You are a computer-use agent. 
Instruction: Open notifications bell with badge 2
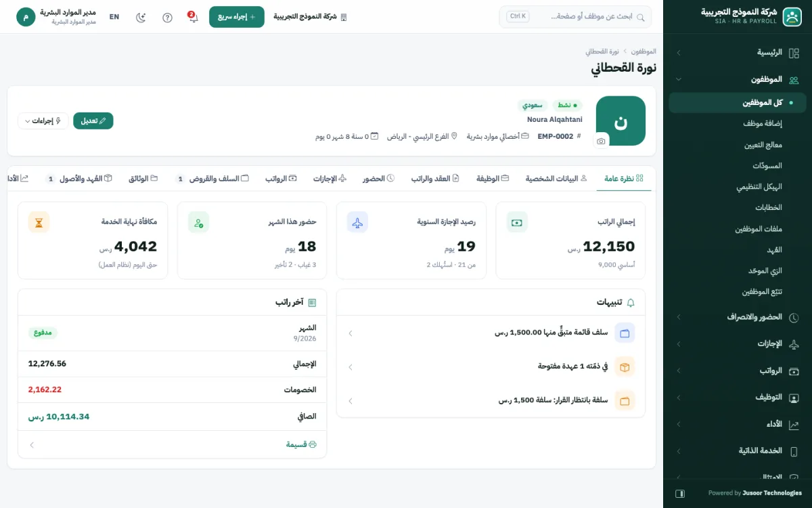[x=193, y=17]
